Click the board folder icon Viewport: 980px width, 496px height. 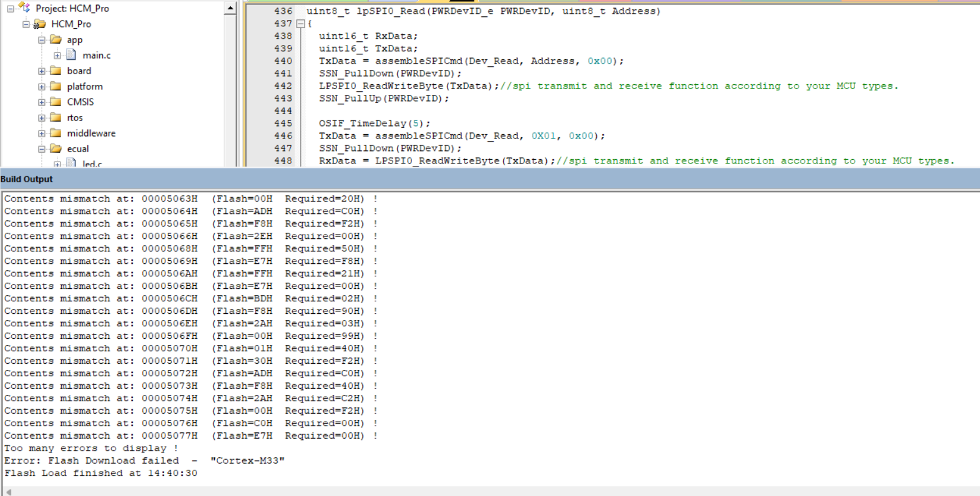click(56, 71)
